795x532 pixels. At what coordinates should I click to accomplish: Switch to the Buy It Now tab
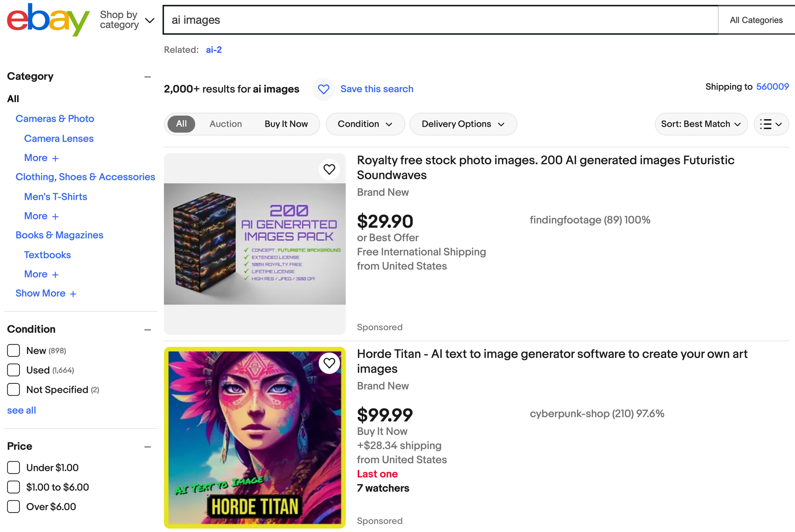click(286, 124)
